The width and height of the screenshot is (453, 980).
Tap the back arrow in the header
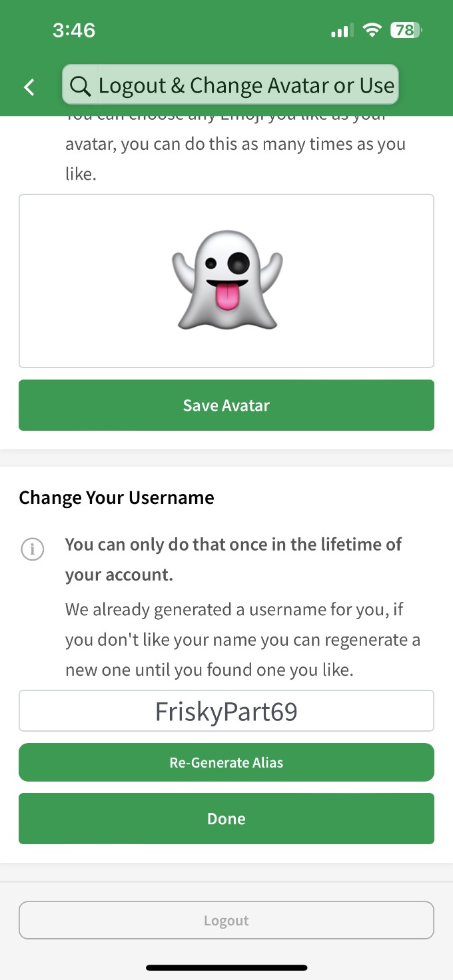[29, 87]
